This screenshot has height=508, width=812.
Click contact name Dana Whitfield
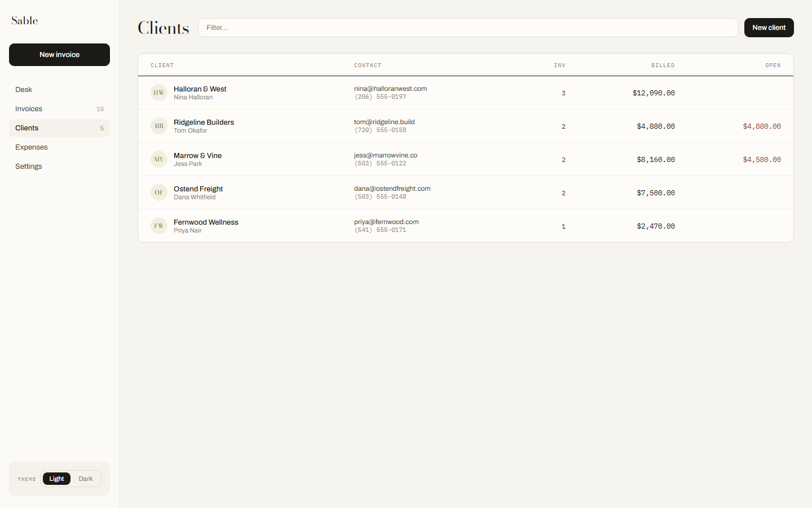195,198
